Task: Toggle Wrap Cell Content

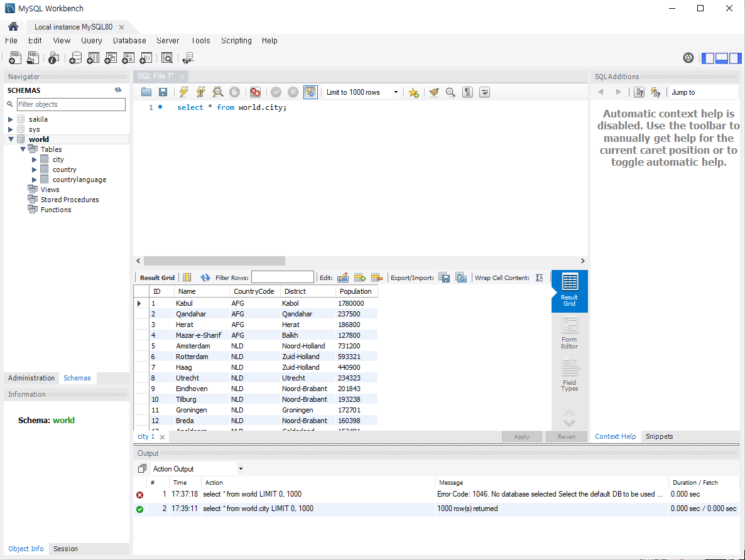Action: point(539,277)
